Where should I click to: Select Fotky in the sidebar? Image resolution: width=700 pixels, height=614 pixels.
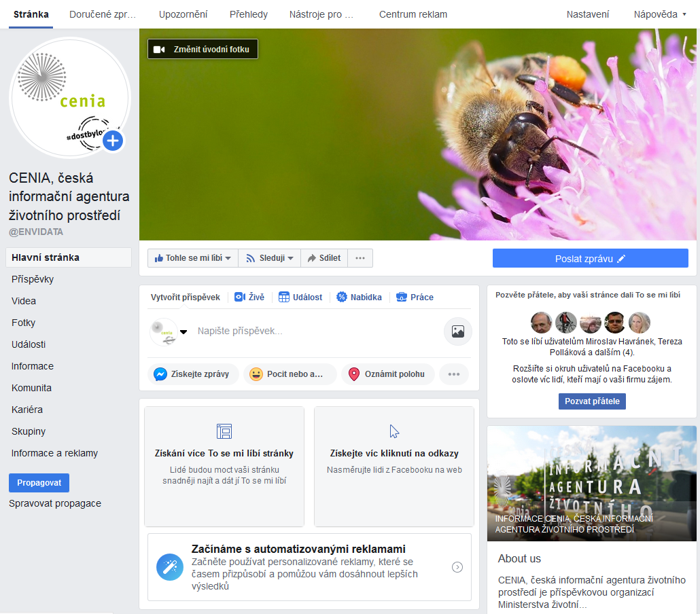point(23,323)
